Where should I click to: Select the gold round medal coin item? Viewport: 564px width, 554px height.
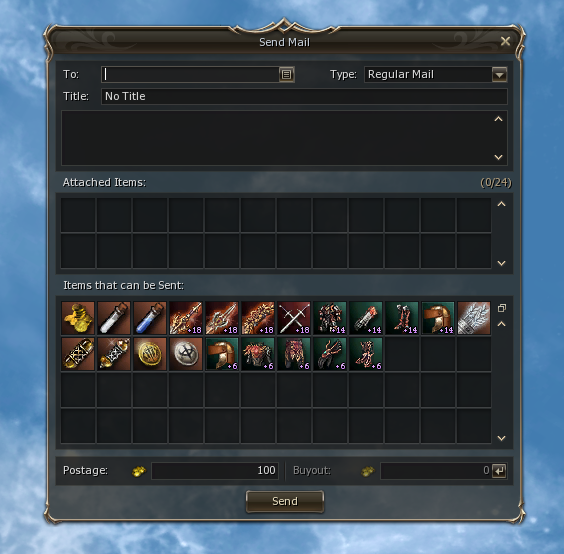point(150,354)
